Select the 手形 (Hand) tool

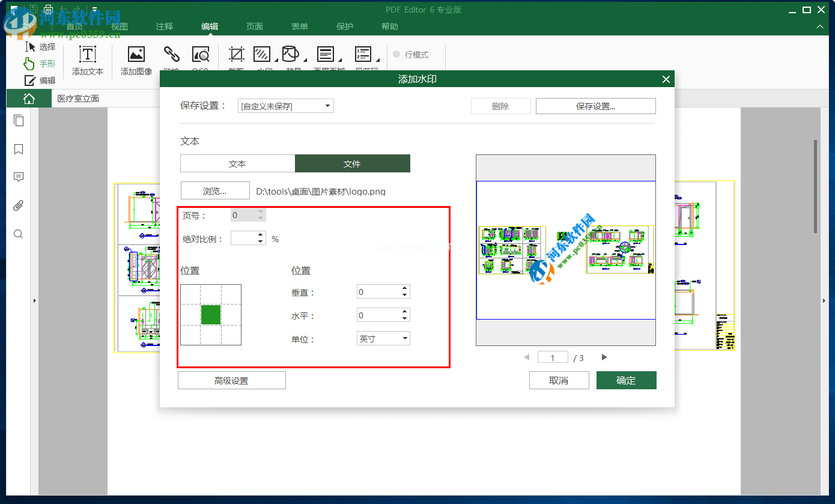[x=40, y=63]
